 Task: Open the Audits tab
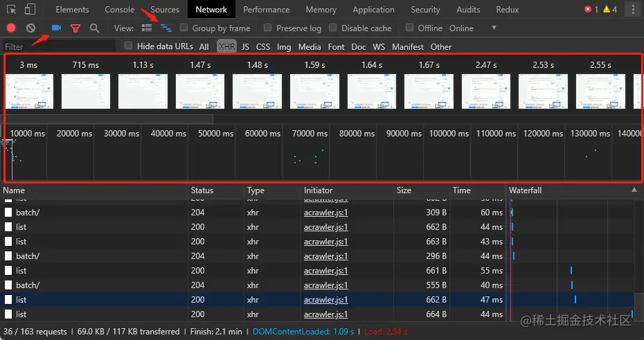(x=468, y=10)
